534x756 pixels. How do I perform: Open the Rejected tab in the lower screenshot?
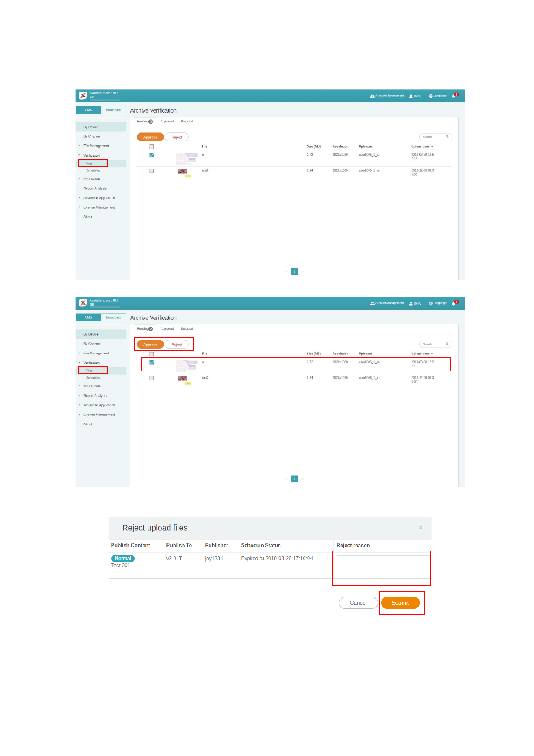pyautogui.click(x=187, y=329)
